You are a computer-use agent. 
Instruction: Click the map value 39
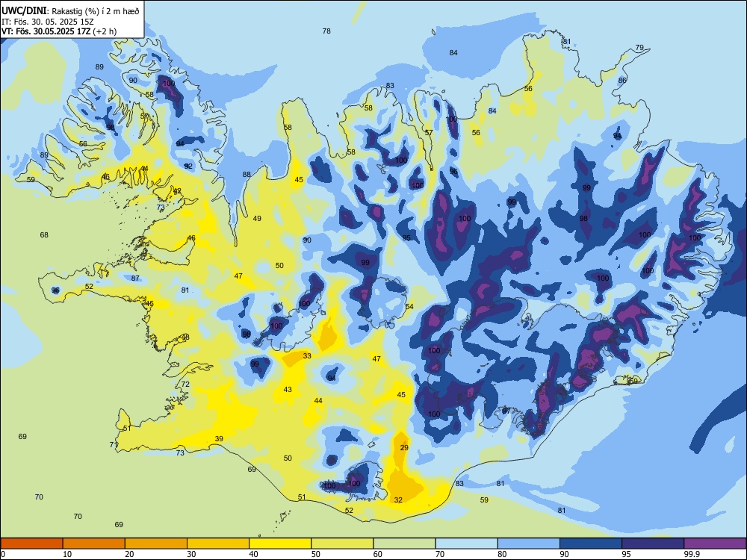tap(219, 438)
